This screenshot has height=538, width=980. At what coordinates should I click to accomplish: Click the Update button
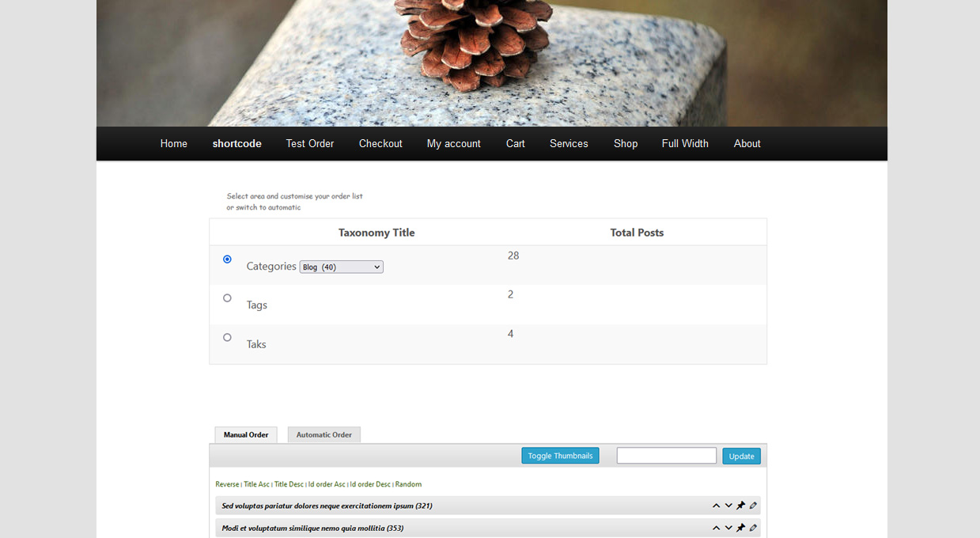(741, 457)
